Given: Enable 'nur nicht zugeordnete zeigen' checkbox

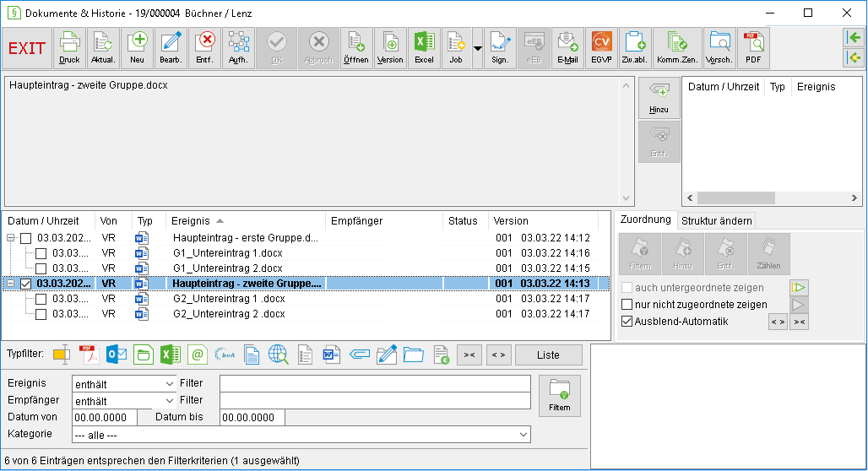Looking at the screenshot, I should click(627, 305).
